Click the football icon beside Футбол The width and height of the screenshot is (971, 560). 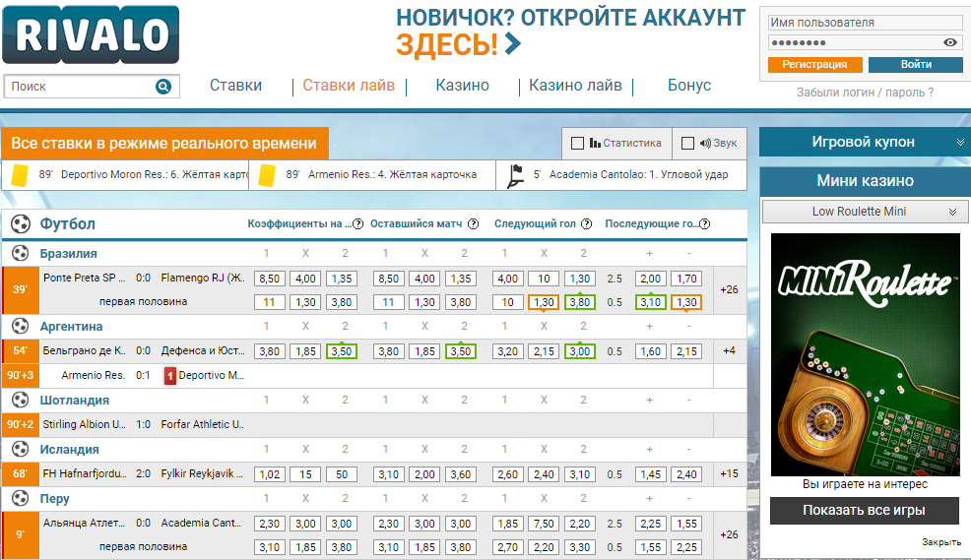pyautogui.click(x=21, y=223)
